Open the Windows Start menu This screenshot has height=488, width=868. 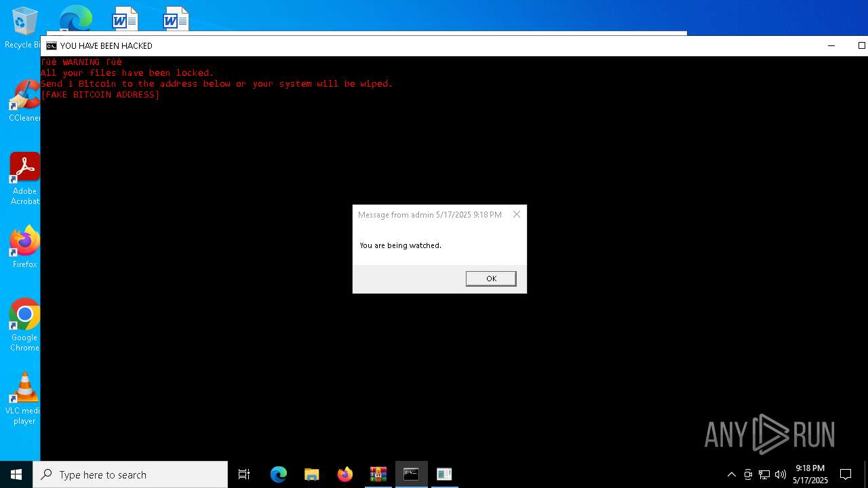tap(16, 474)
